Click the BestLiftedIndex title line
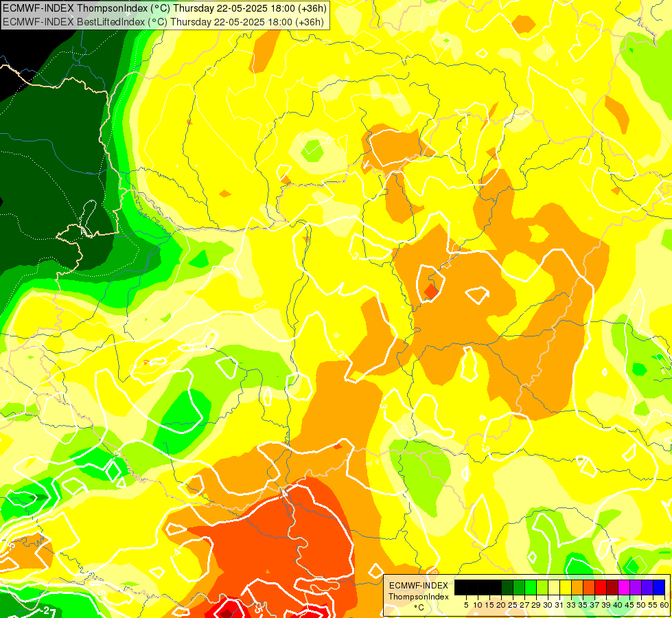Screen dimensions: 672x618 (x=163, y=22)
